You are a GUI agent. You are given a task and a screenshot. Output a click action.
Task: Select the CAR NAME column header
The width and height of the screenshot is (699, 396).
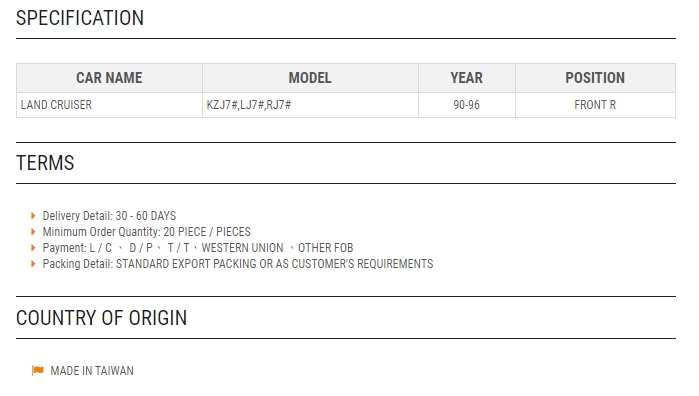tap(109, 78)
